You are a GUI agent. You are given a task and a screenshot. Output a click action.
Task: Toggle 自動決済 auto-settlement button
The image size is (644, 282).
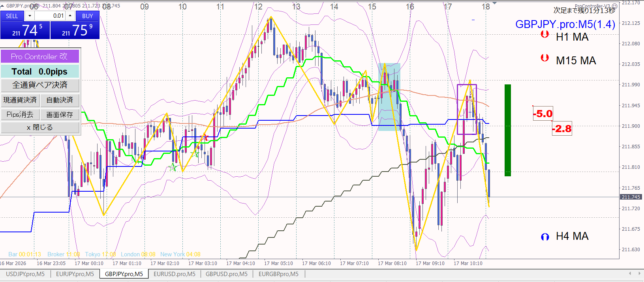point(60,100)
